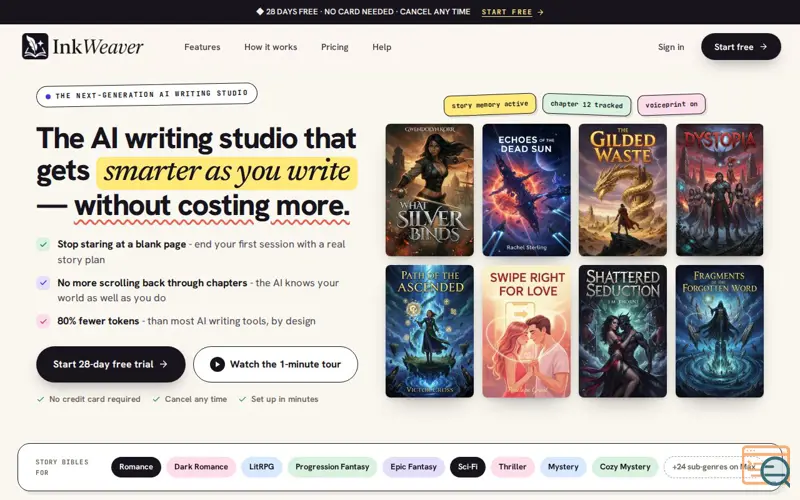Pick the Mystery genre chip
Image resolution: width=800 pixels, height=500 pixels.
pyautogui.click(x=563, y=467)
